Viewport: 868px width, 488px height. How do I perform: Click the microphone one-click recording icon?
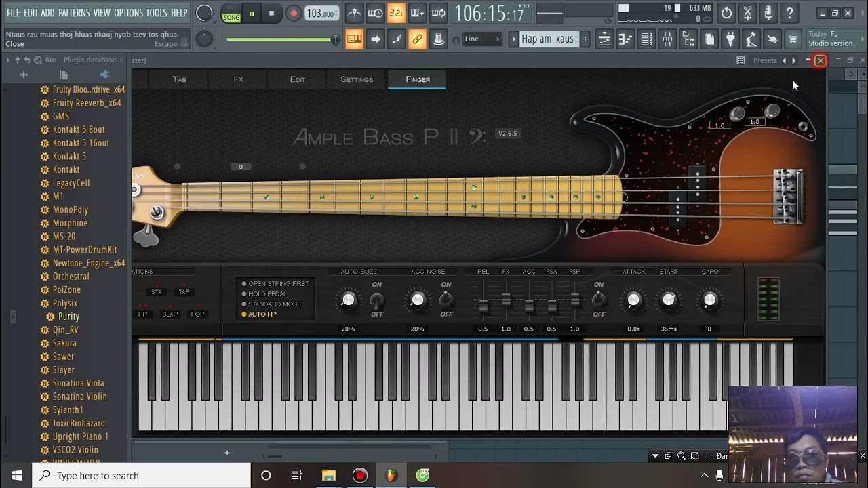[x=768, y=13]
